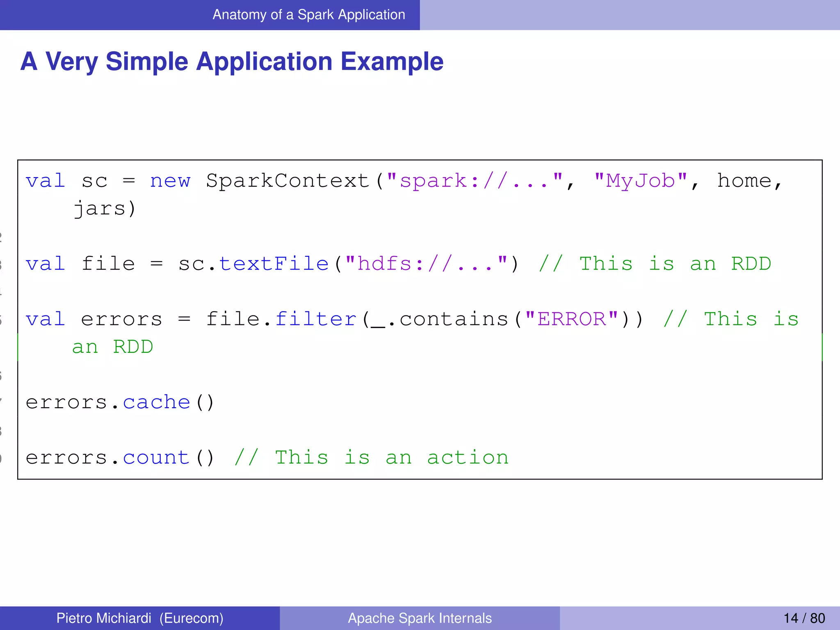840x630 pixels.
Task: Click the '// This is an action' comment
Action: pos(371,458)
